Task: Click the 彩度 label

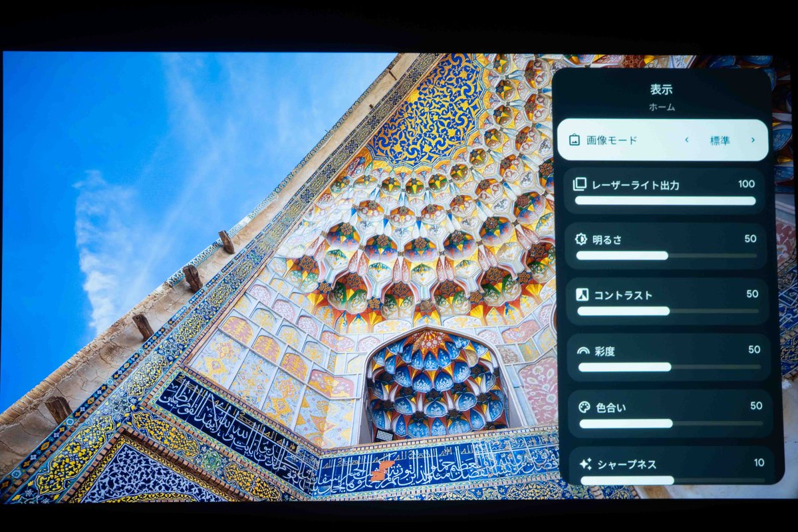Action: (x=605, y=351)
